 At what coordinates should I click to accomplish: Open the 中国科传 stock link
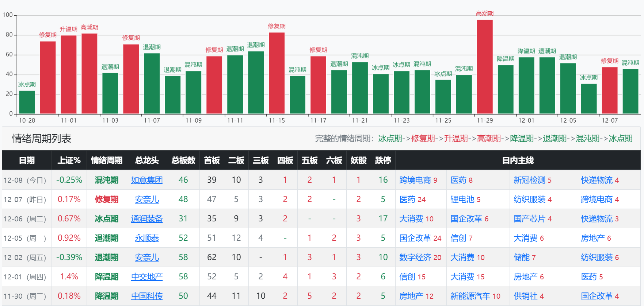147,296
